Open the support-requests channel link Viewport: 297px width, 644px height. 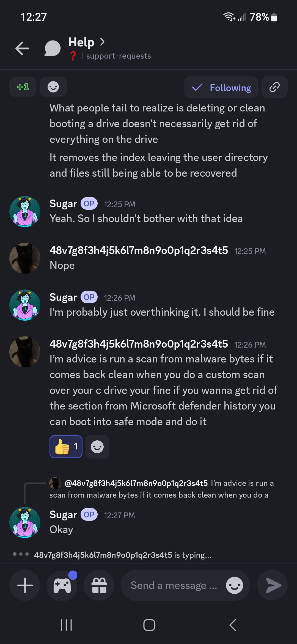118,56
